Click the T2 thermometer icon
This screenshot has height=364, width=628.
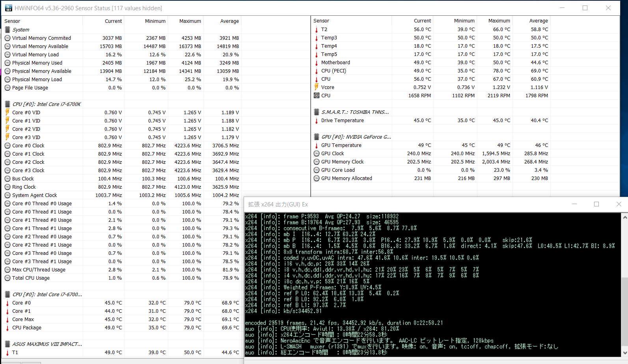pyautogui.click(x=317, y=29)
